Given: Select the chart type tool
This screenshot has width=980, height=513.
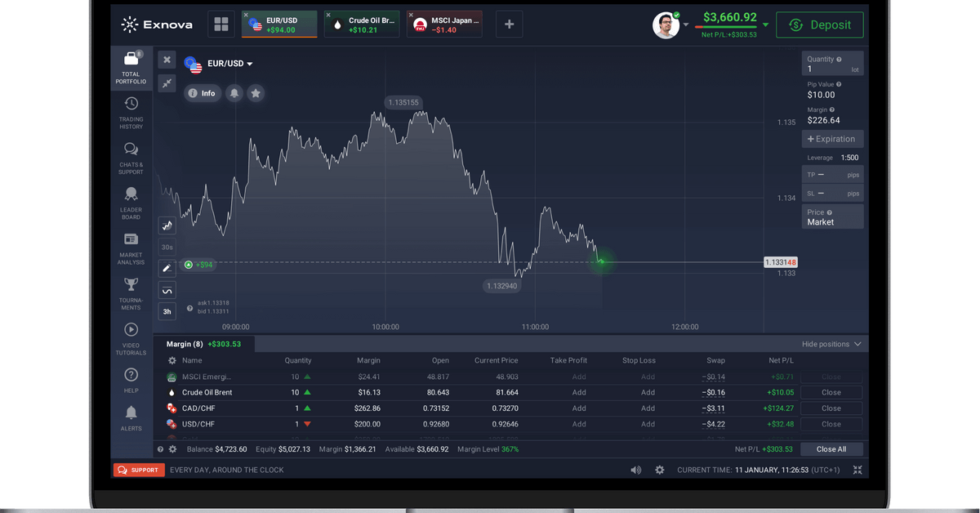Looking at the screenshot, I should (x=167, y=225).
